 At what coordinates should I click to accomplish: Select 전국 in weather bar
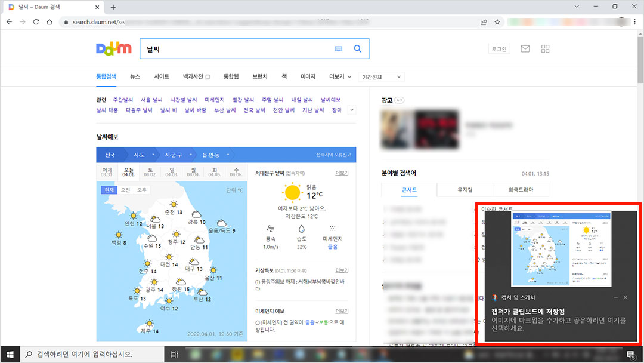[110, 155]
